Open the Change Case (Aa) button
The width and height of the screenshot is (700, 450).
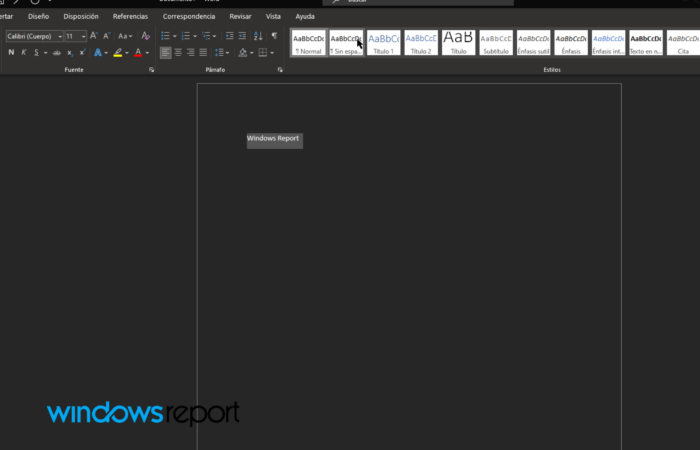pyautogui.click(x=125, y=36)
